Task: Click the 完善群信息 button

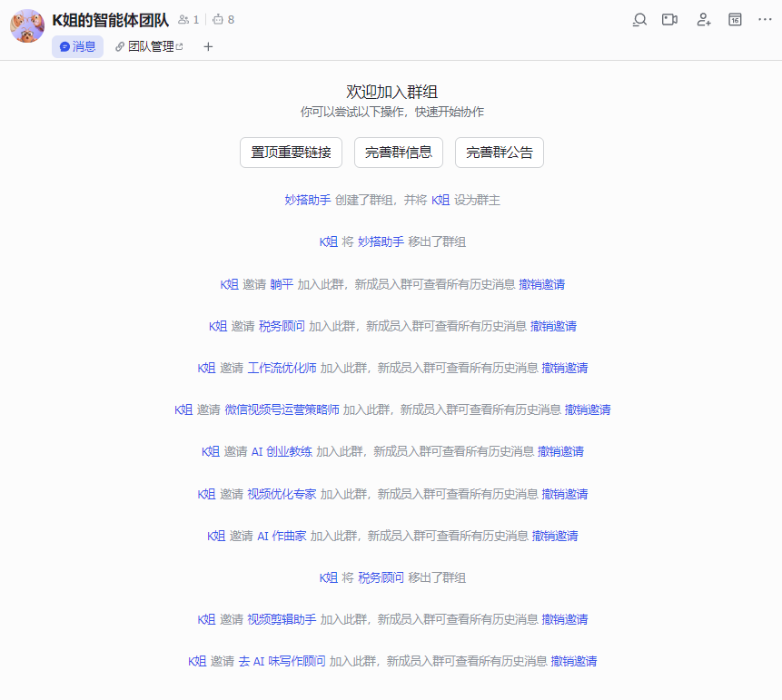Action: click(398, 153)
